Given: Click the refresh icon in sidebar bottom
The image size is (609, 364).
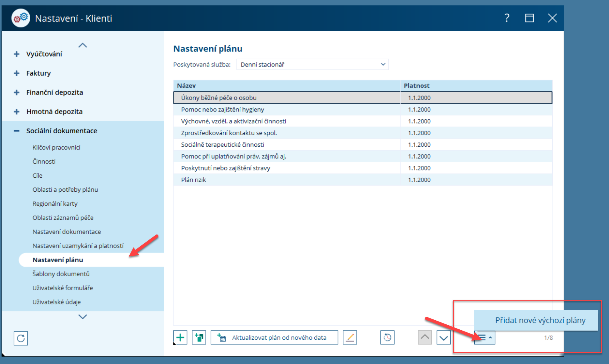Looking at the screenshot, I should click(x=21, y=338).
